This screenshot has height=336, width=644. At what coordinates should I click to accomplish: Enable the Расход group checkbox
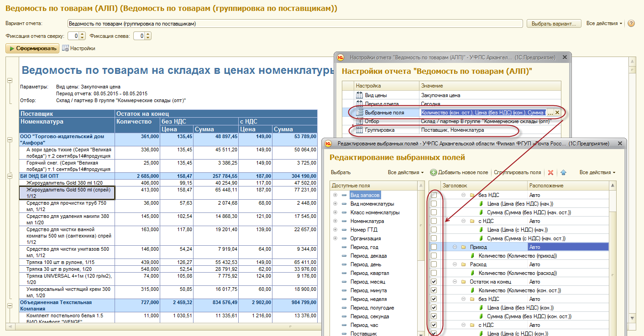click(x=434, y=264)
